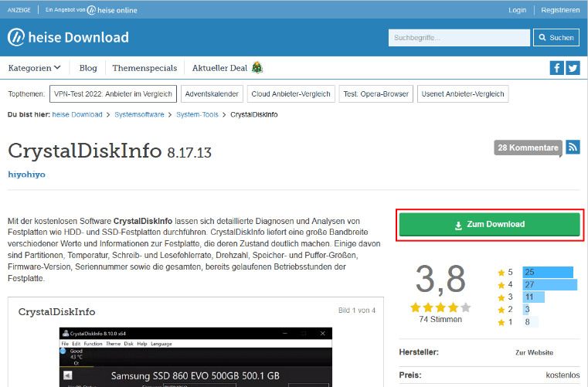Screen dimensions: 588x387
Task: Open the Blog menu item
Action: click(x=88, y=68)
